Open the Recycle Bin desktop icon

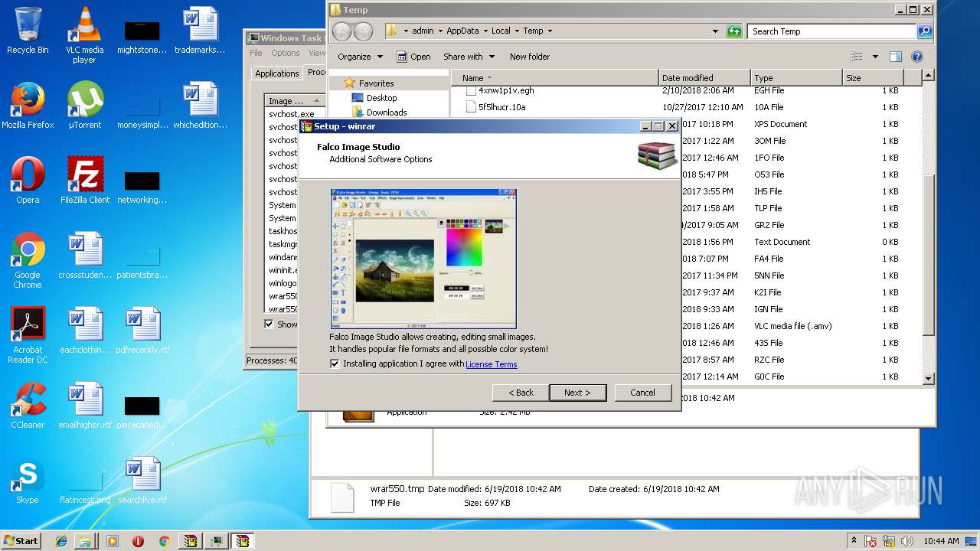pos(28,31)
